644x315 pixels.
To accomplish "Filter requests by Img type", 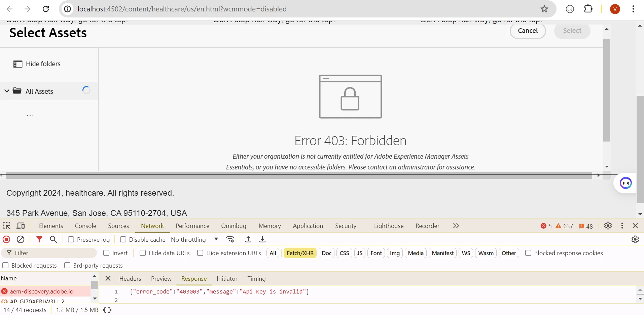I will (395, 253).
